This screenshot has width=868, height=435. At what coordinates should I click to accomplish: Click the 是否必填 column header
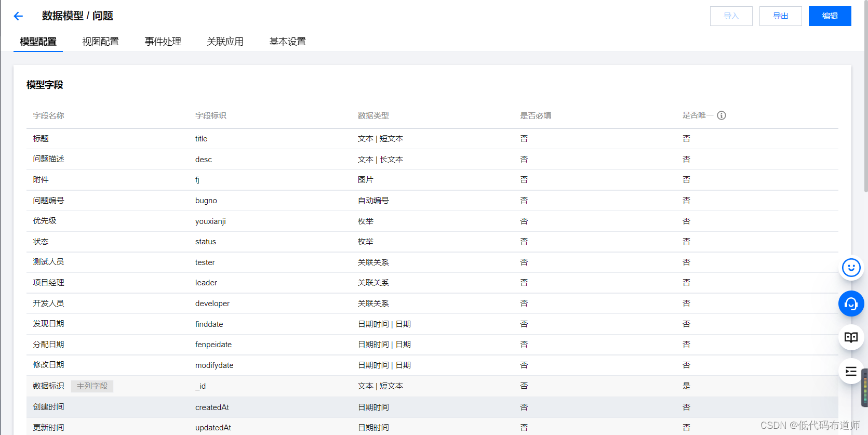pyautogui.click(x=536, y=115)
